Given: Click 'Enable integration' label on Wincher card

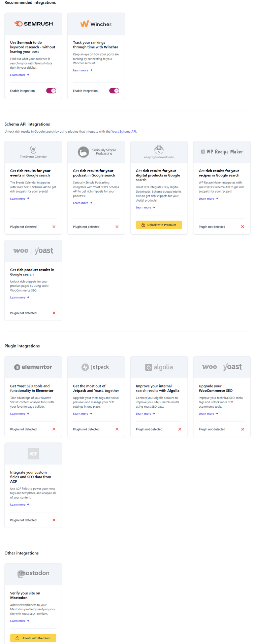Looking at the screenshot, I should pos(85,91).
